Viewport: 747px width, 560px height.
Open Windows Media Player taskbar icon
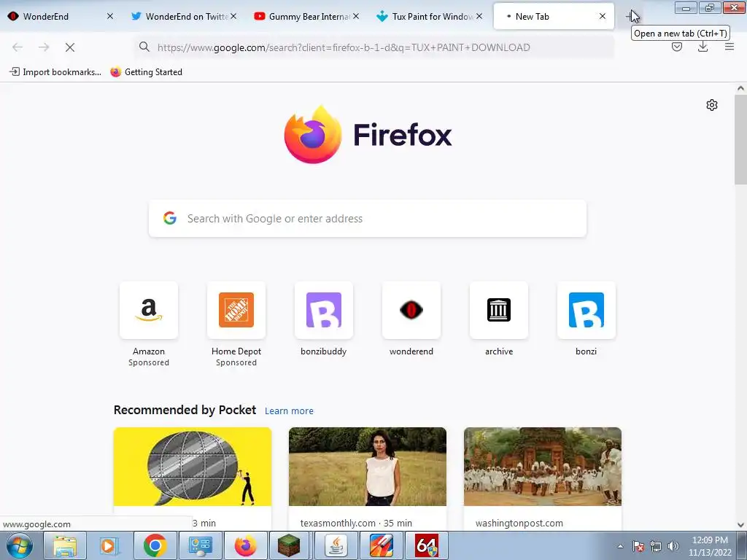(109, 545)
